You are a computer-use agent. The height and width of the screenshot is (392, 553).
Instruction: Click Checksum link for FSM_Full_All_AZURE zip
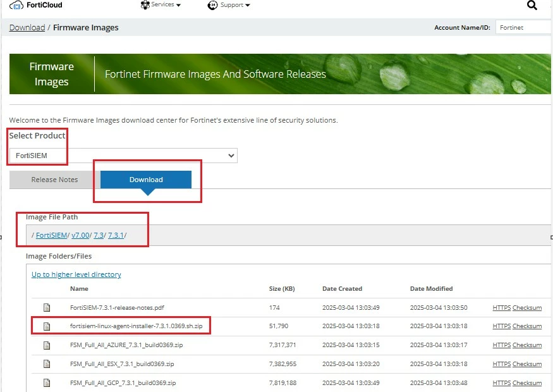point(527,345)
